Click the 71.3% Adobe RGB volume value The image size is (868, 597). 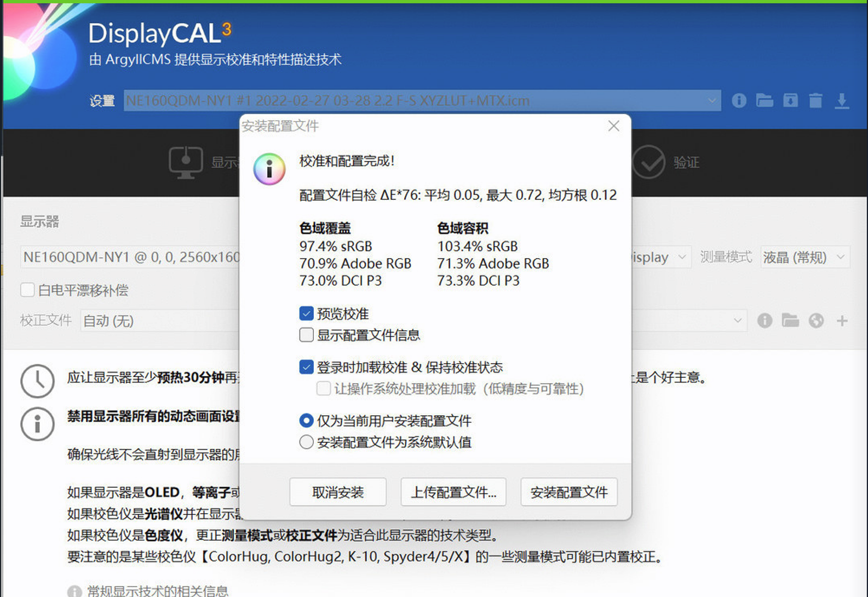pos(493,263)
